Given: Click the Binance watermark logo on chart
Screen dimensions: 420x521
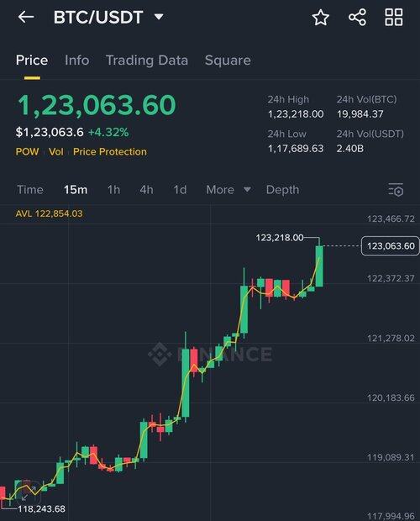Looking at the screenshot, I should pyautogui.click(x=210, y=355).
